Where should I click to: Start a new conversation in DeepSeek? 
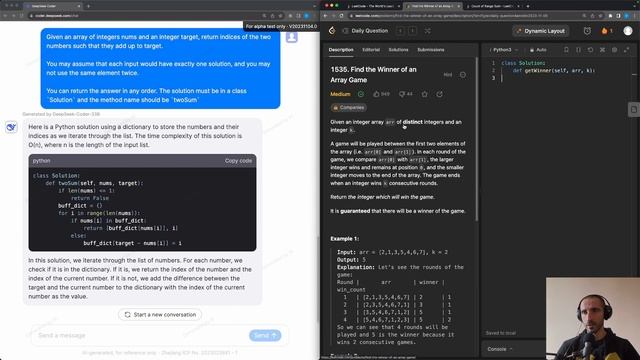[x=160, y=315]
